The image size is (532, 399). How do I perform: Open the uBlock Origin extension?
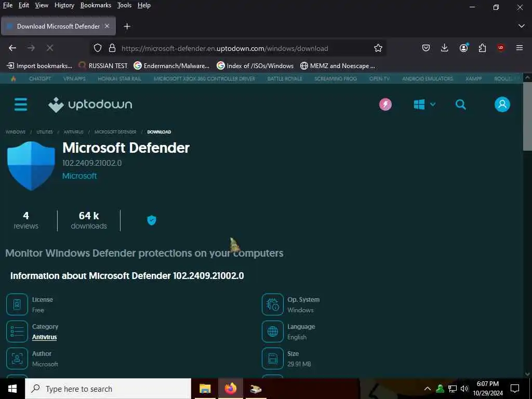(x=501, y=48)
